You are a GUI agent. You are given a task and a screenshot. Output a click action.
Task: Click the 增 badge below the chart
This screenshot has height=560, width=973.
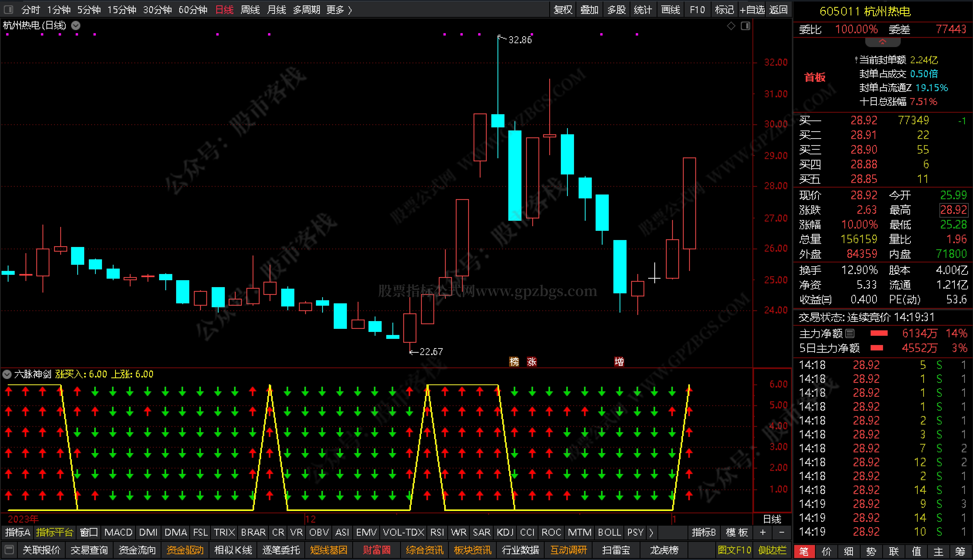(619, 362)
